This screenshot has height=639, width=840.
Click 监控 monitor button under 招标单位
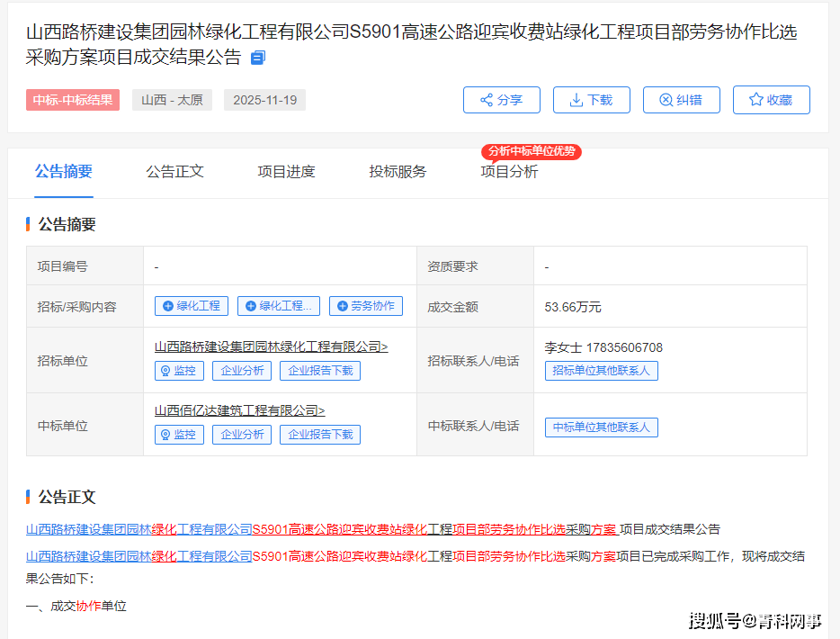pyautogui.click(x=179, y=371)
